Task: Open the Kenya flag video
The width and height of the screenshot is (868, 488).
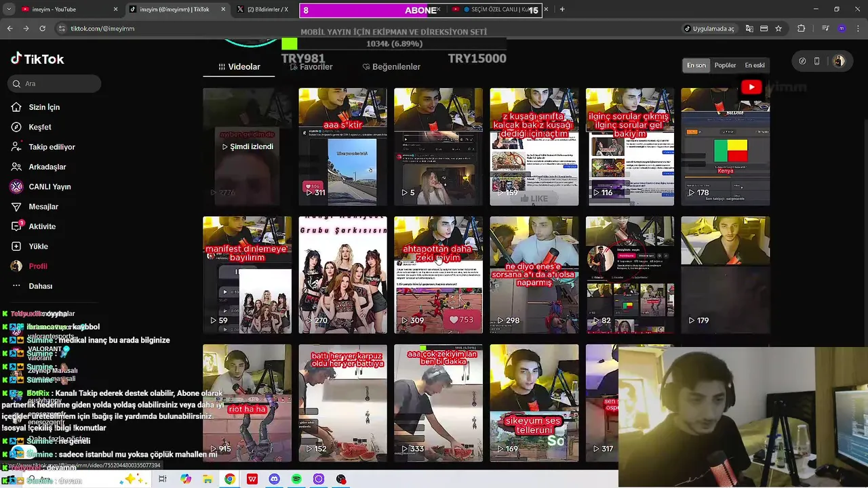Action: [x=726, y=146]
